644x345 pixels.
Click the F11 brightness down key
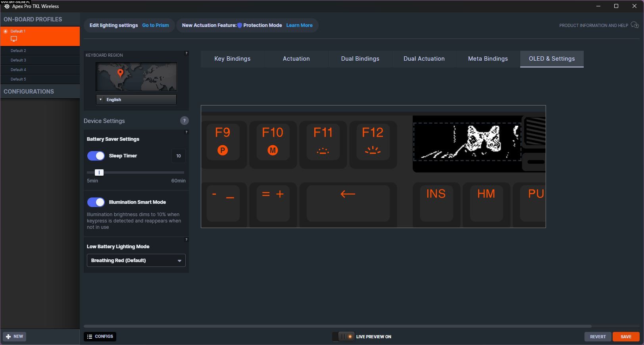tap(323, 141)
